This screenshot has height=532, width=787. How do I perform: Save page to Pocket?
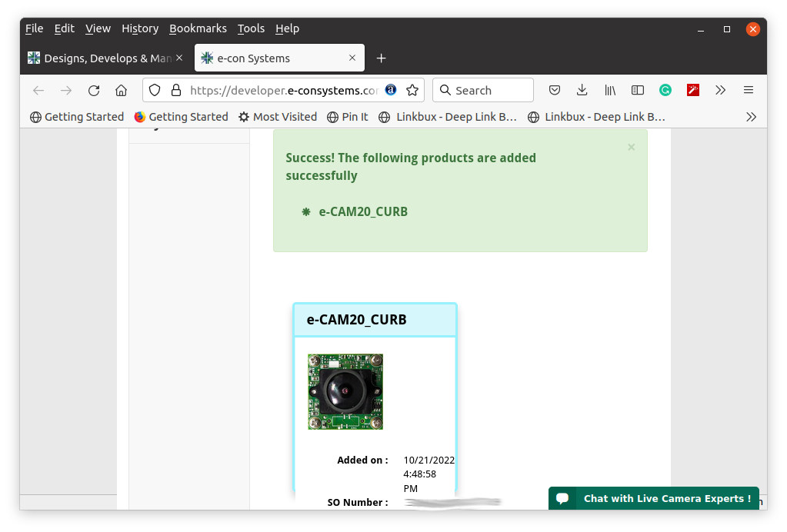tap(555, 90)
